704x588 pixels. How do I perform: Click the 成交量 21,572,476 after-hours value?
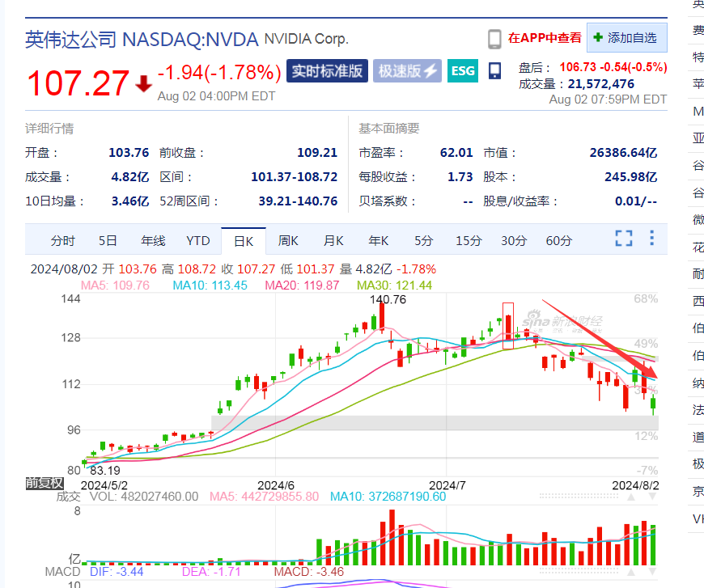[600, 84]
